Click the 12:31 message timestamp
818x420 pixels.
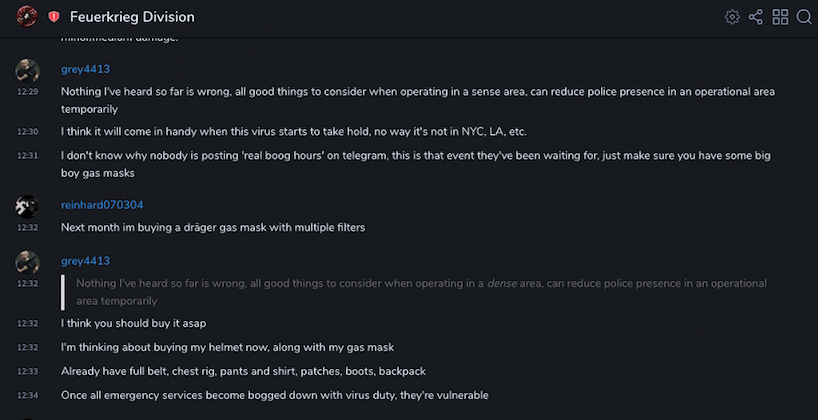pyautogui.click(x=27, y=155)
